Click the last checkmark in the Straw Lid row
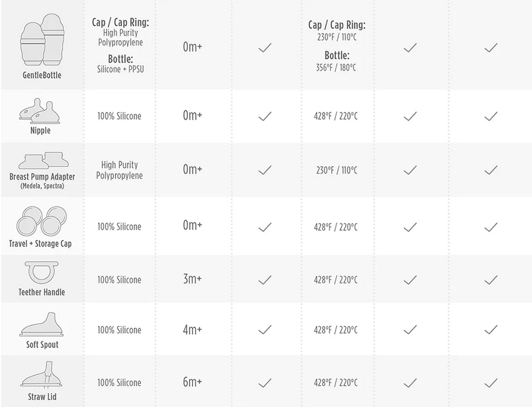 (x=491, y=383)
